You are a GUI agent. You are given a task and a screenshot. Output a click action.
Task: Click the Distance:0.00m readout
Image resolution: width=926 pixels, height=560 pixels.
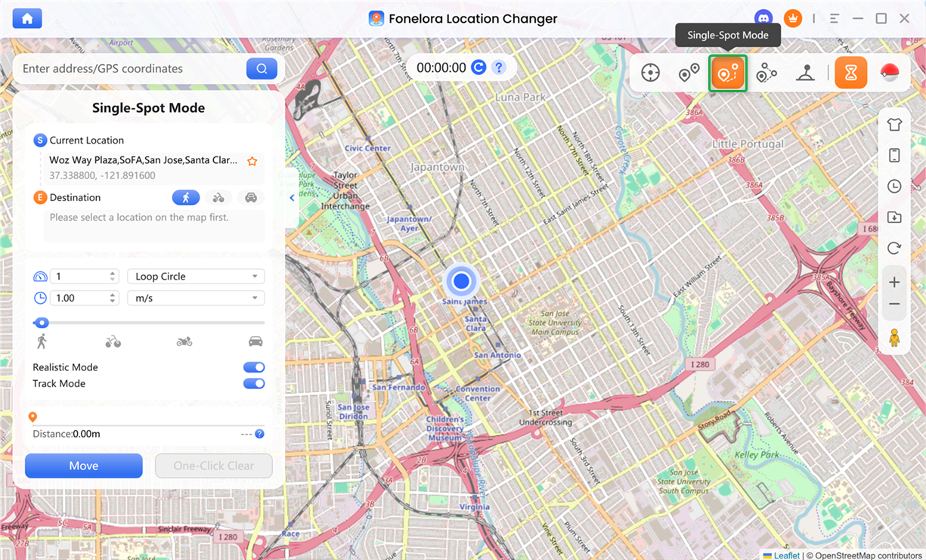[67, 434]
